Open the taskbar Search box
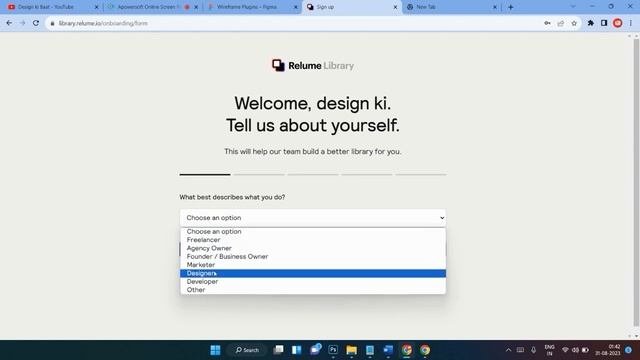This screenshot has width=640, height=360. point(247,350)
